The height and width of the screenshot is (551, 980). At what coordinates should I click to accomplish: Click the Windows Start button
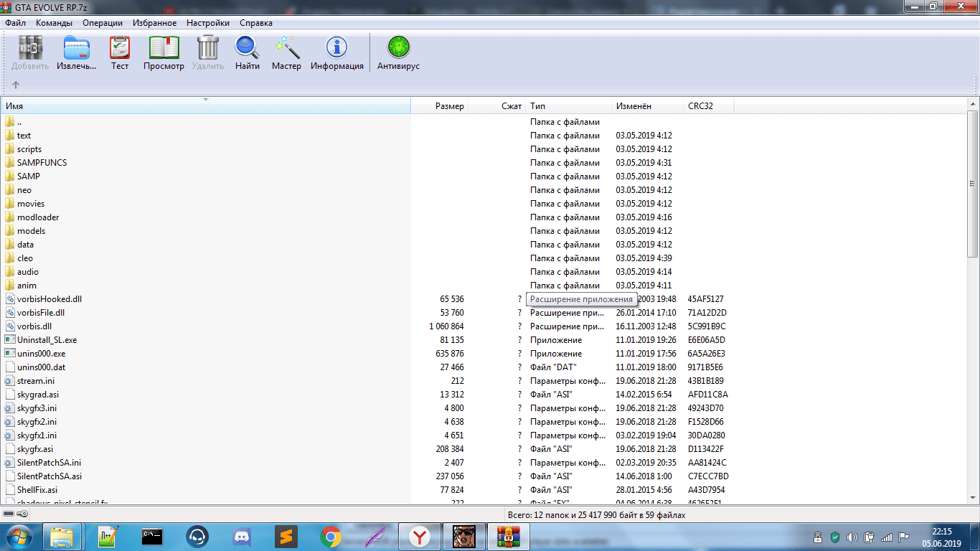[x=17, y=536]
